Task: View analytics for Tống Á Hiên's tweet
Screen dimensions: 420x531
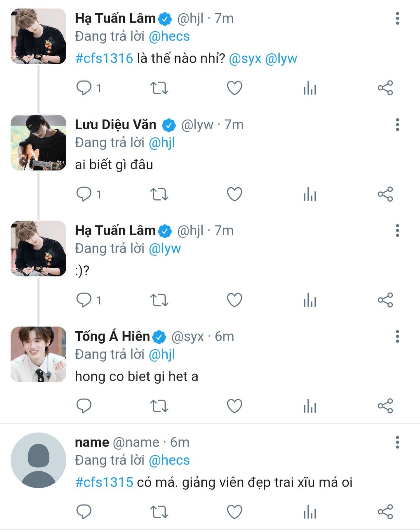Action: click(x=310, y=406)
